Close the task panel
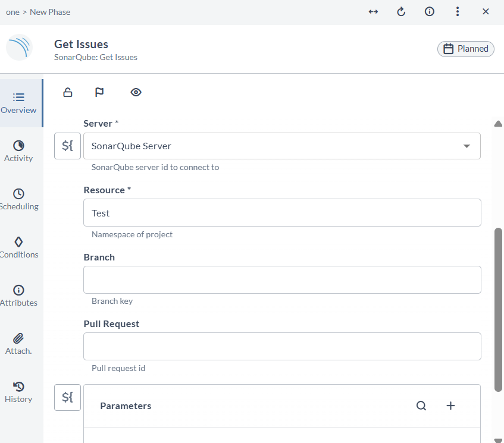 point(486,12)
